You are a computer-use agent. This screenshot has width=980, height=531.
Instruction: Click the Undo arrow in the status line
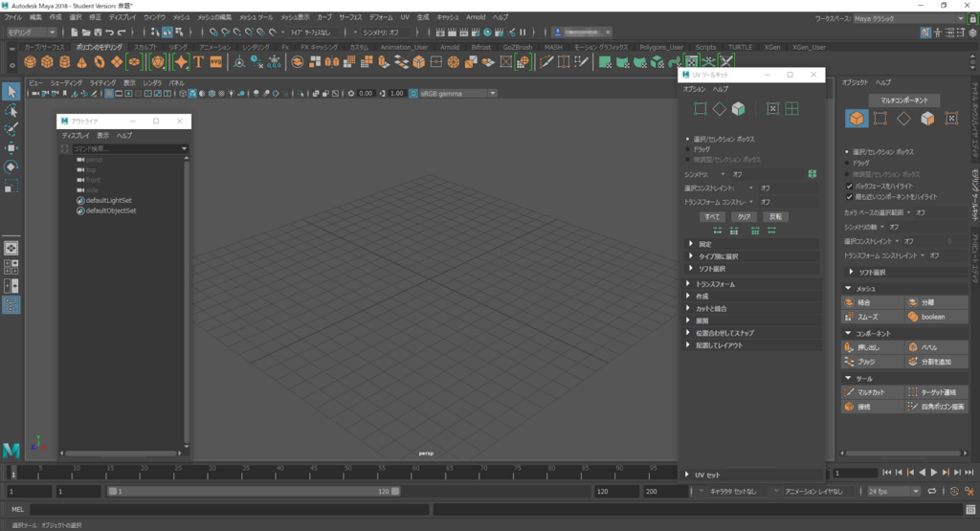click(x=109, y=32)
